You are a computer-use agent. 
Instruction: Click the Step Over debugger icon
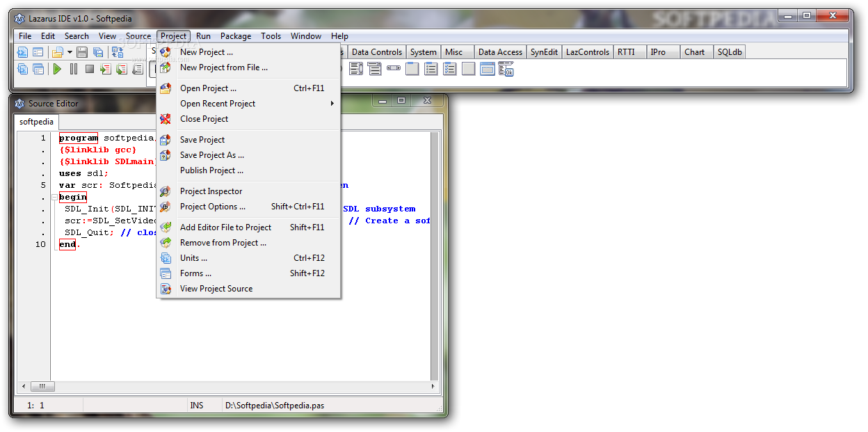pos(122,69)
